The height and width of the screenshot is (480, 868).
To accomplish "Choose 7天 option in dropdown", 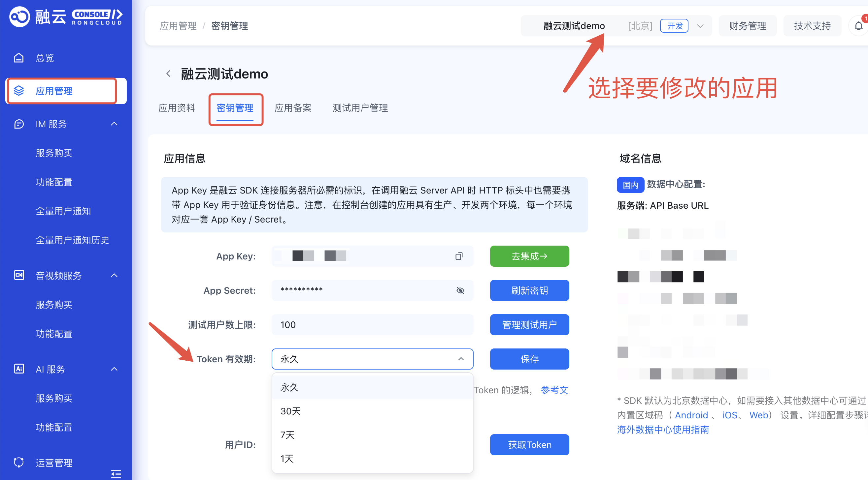I will click(287, 435).
